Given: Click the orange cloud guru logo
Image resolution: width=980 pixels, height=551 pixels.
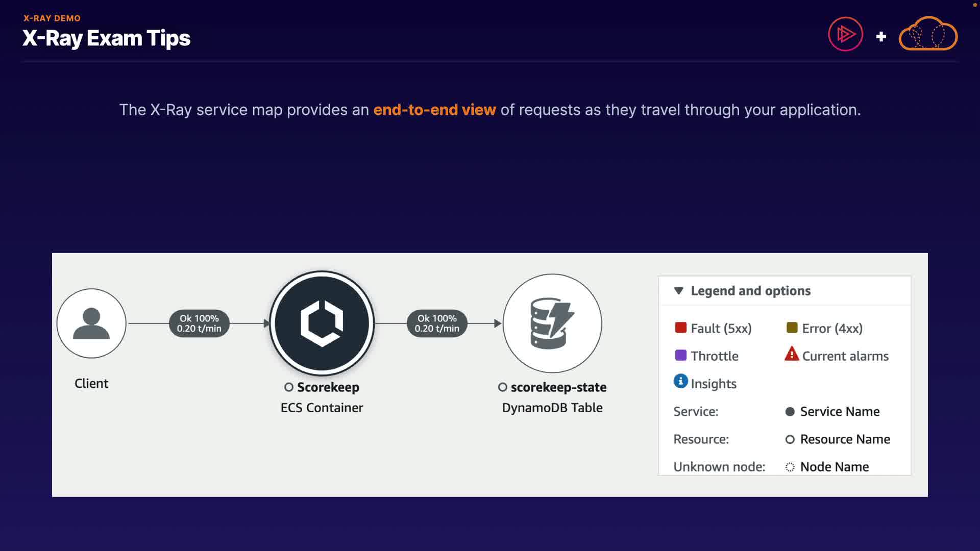Looking at the screenshot, I should [x=928, y=35].
